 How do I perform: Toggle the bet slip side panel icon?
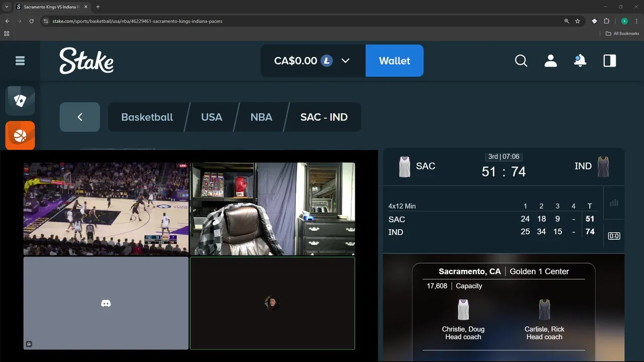pyautogui.click(x=610, y=61)
